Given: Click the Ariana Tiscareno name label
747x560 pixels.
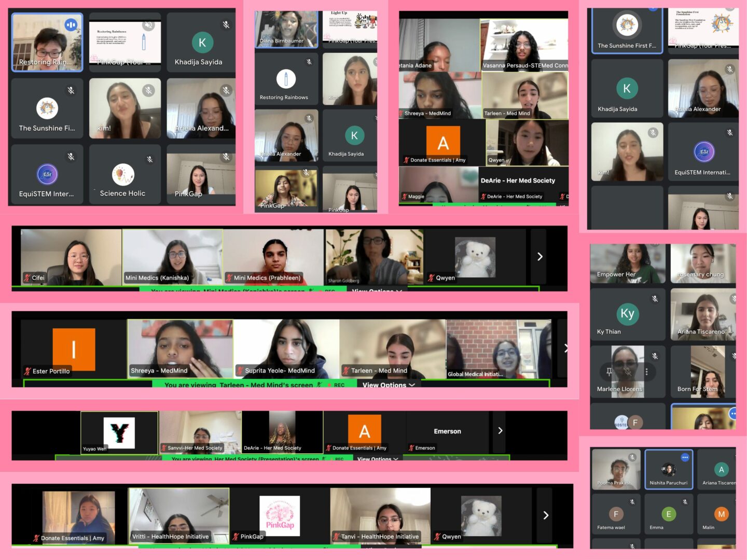Looking at the screenshot, I should pyautogui.click(x=701, y=331).
